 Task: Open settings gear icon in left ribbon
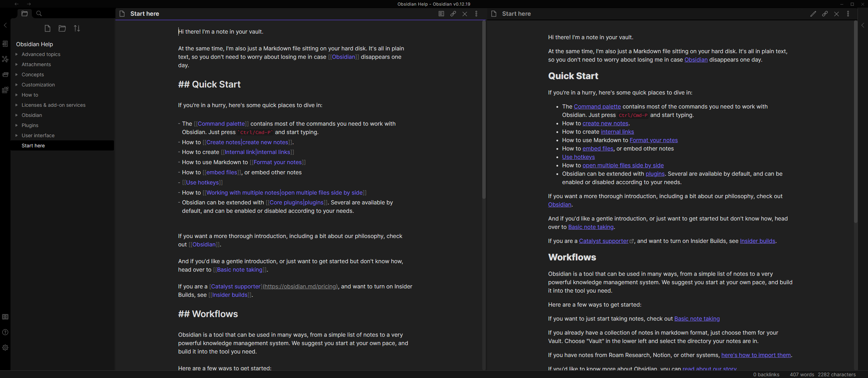coord(5,348)
